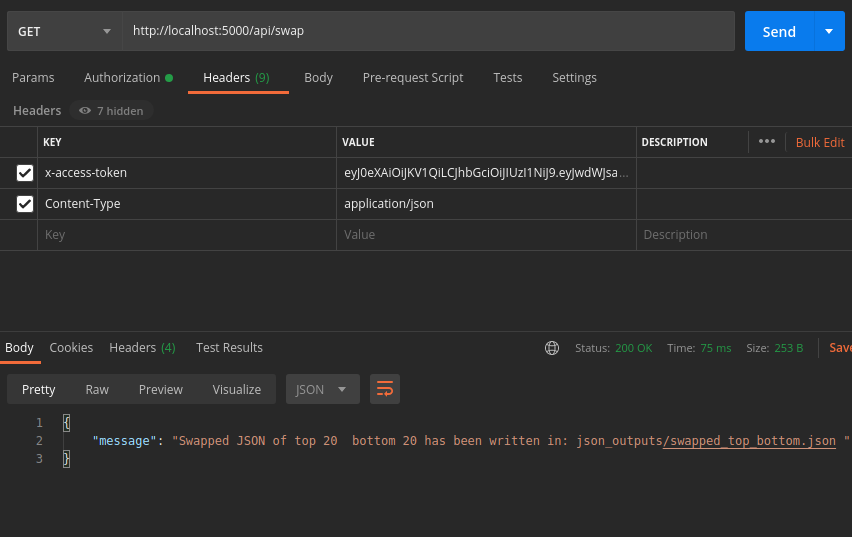
Task: Switch to Pretty response view
Action: [39, 390]
